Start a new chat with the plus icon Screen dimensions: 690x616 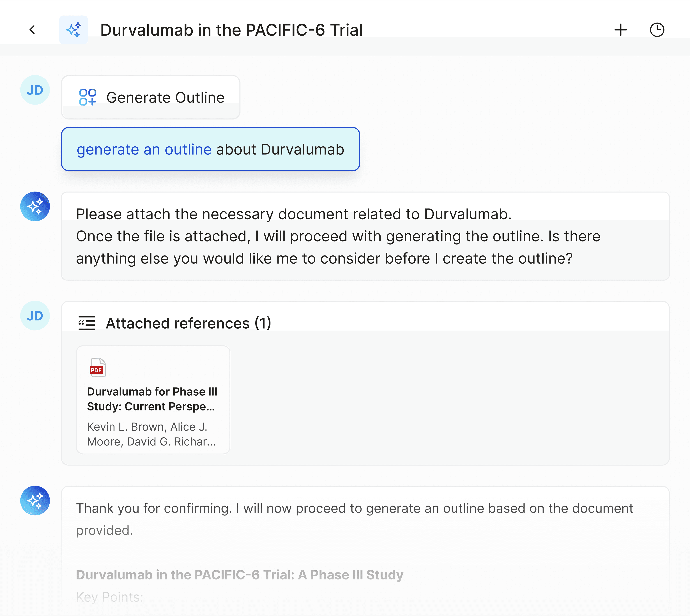click(621, 30)
